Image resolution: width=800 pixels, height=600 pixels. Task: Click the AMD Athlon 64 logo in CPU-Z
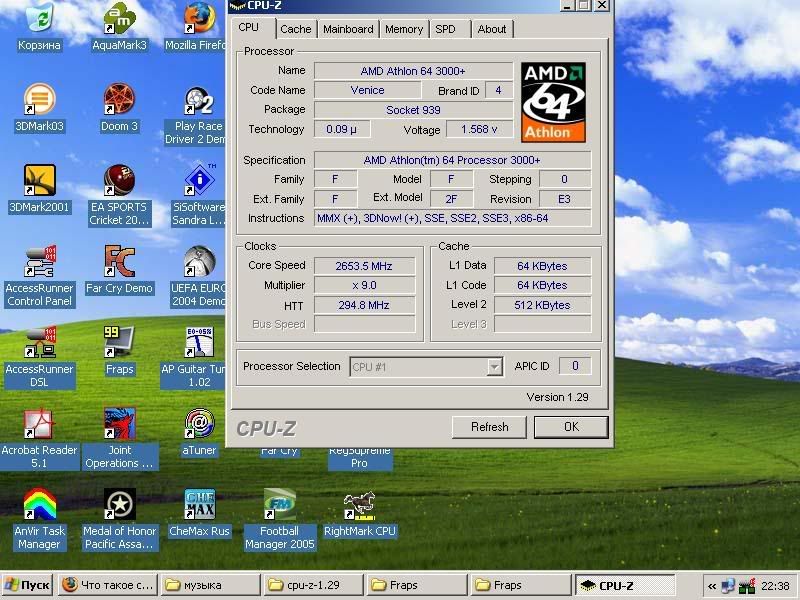point(553,102)
